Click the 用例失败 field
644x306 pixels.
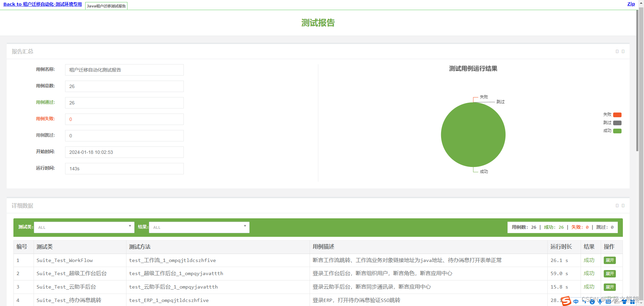[124, 119]
